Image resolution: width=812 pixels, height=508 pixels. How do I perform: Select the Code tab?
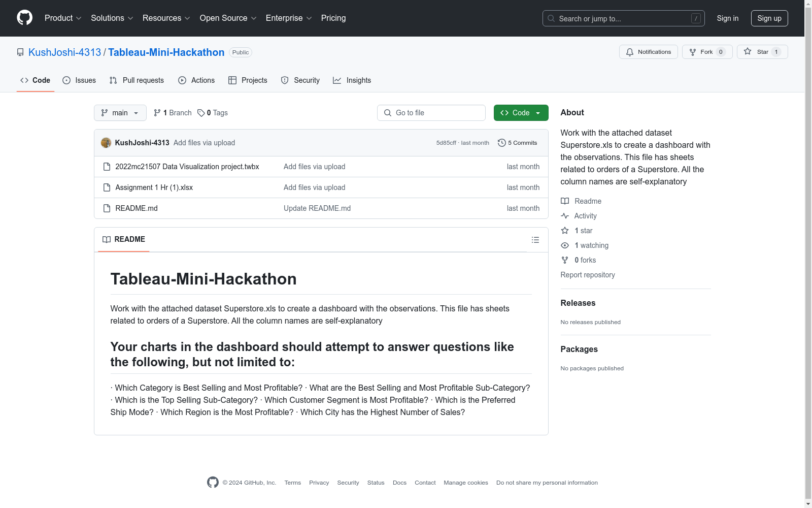tap(36, 80)
